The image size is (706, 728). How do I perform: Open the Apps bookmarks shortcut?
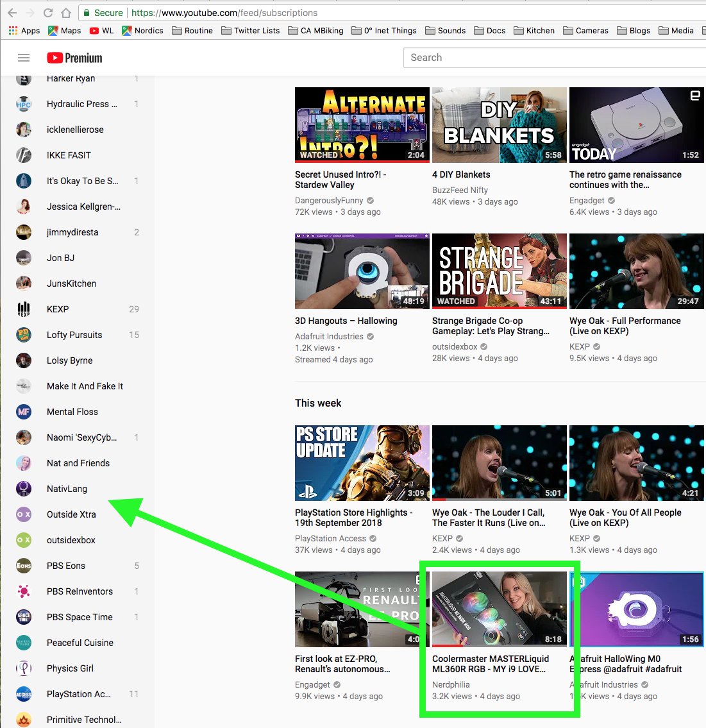click(x=24, y=31)
